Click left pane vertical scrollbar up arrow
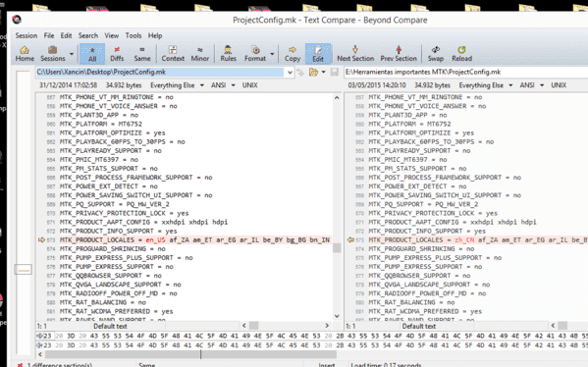 337,98
